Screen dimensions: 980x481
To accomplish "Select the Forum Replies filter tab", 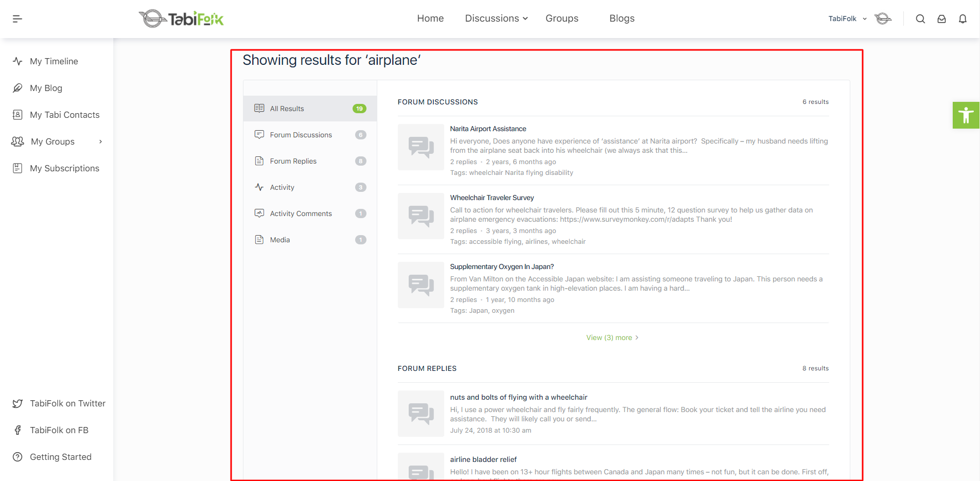I will pos(310,161).
